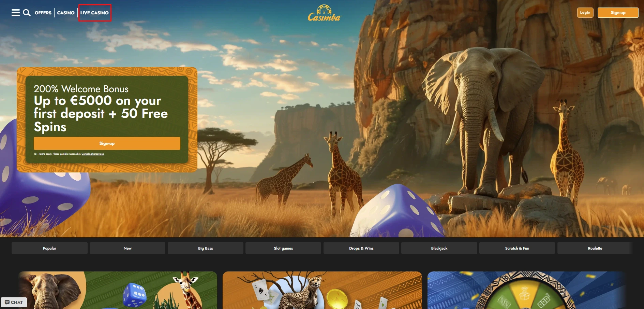Click the header Sign-up button
Image resolution: width=644 pixels, height=309 pixels.
[618, 13]
